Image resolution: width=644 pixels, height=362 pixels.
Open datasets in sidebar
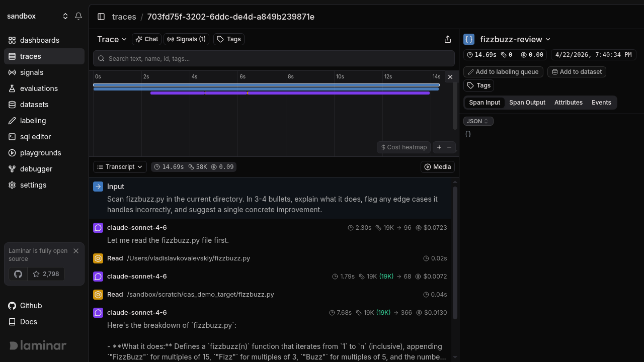pos(44,105)
